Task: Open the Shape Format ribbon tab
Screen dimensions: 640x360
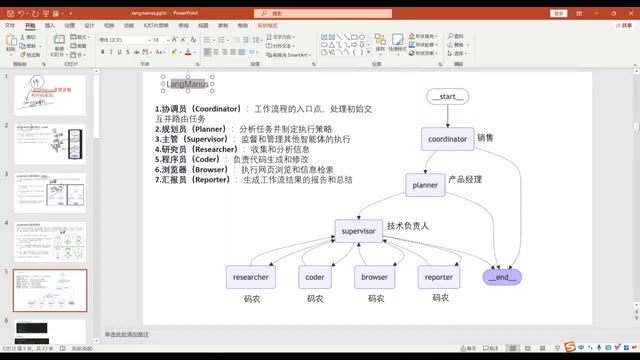Action: tap(267, 25)
